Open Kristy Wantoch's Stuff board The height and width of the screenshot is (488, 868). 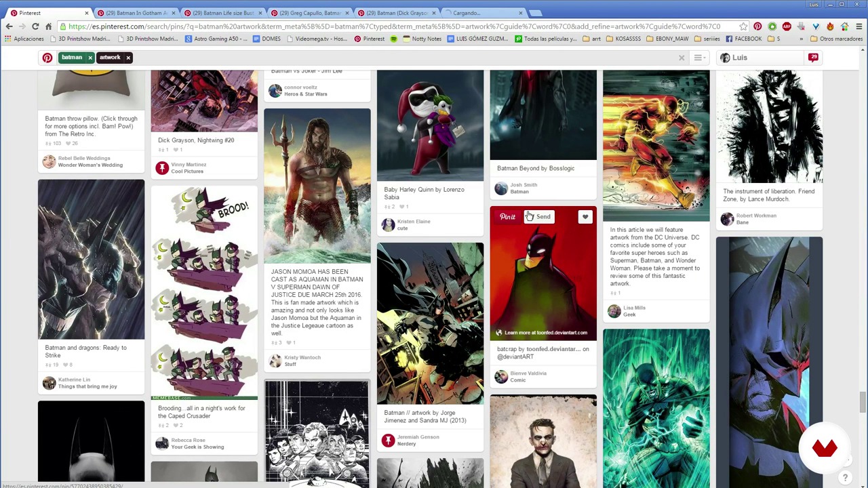(290, 365)
